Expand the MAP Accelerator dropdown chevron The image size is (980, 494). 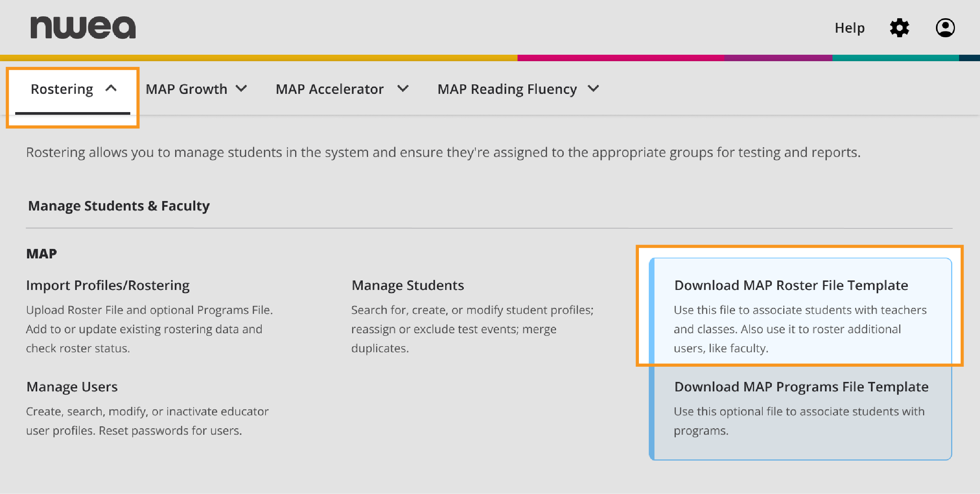click(x=403, y=89)
